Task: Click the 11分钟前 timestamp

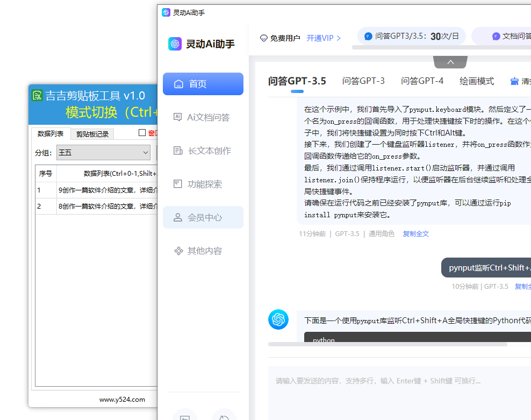Action: pos(312,233)
